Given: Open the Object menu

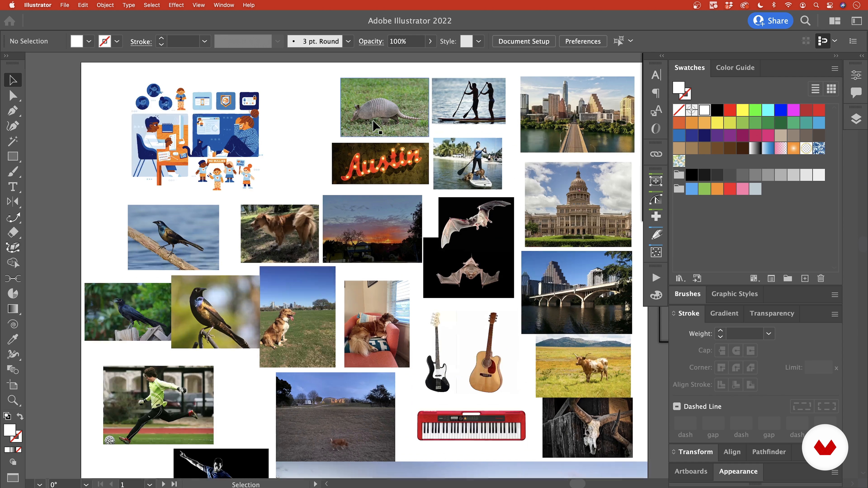Looking at the screenshot, I should click(x=105, y=5).
